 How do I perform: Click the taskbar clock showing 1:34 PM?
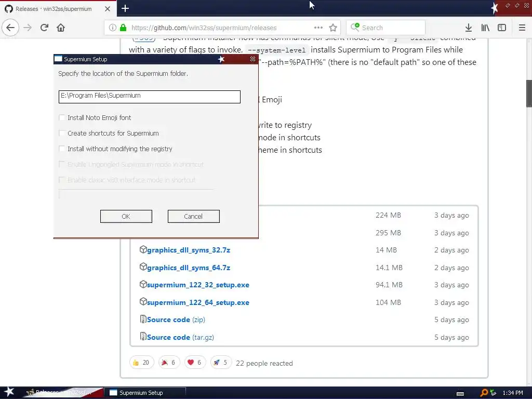[x=513, y=393]
